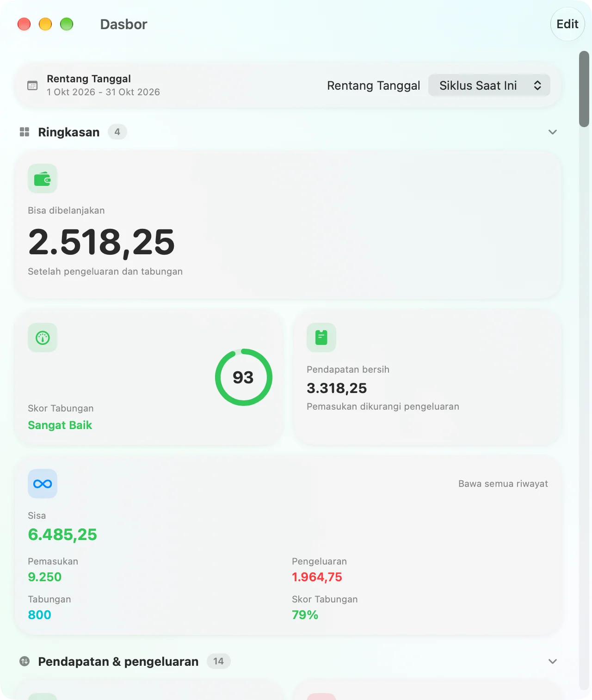Click the Skor Tabungan gauge icon
Image resolution: width=592 pixels, height=700 pixels.
click(43, 338)
